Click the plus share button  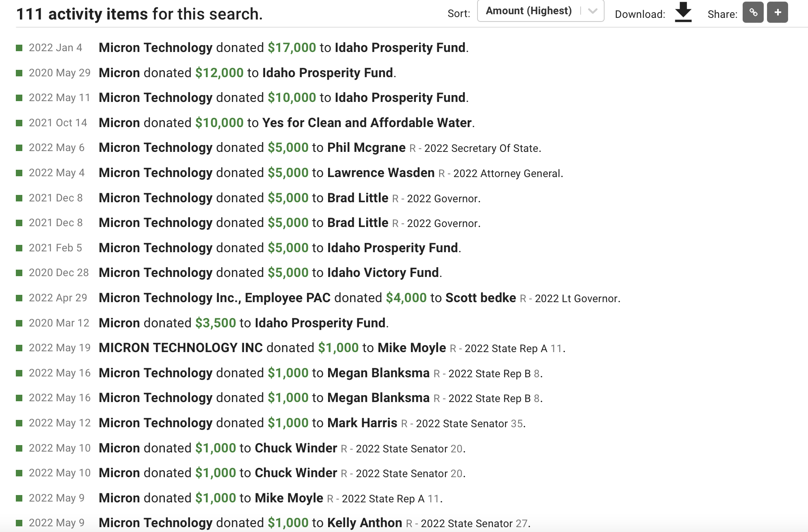coord(778,12)
